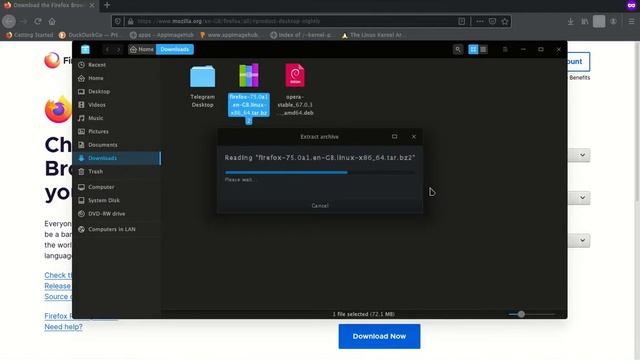Click Firefox back button

click(9, 21)
